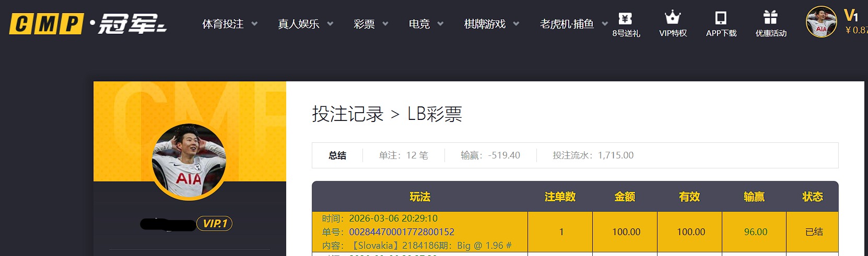Click the 投注记录 breadcrumb link
Viewport: 868px width, 256px height.
(348, 114)
